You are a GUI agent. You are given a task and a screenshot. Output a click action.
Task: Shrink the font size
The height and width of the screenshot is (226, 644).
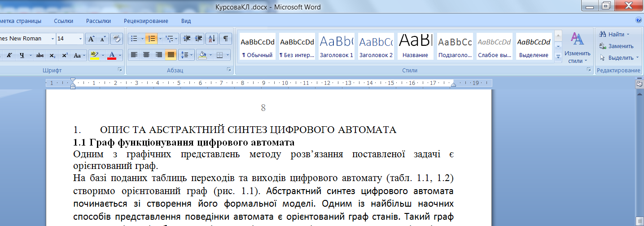103,39
